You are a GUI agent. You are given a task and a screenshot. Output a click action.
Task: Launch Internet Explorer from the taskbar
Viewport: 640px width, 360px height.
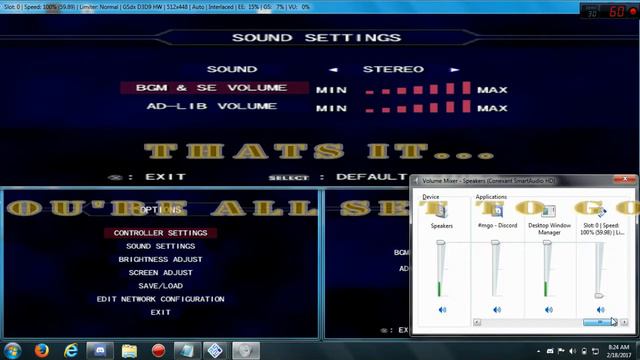click(x=71, y=351)
